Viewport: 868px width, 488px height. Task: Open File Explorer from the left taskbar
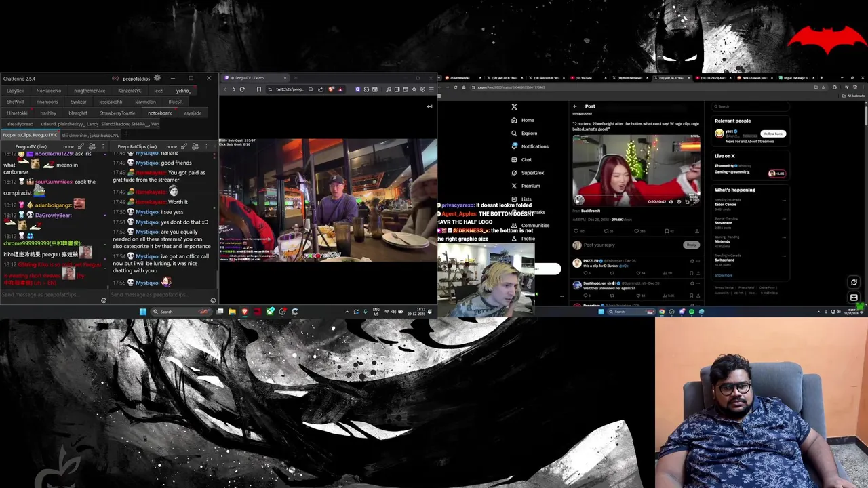pyautogui.click(x=232, y=312)
